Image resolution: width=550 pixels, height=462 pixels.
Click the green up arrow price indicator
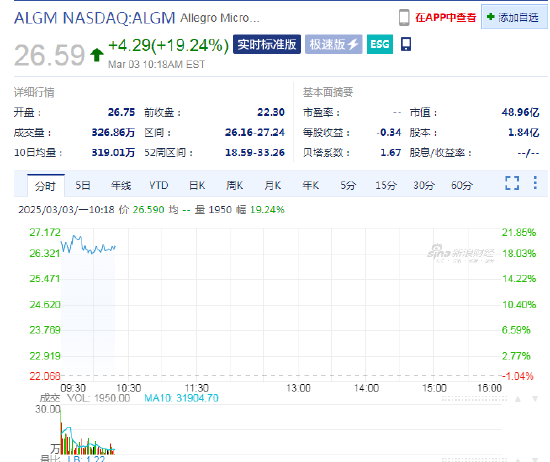point(97,55)
